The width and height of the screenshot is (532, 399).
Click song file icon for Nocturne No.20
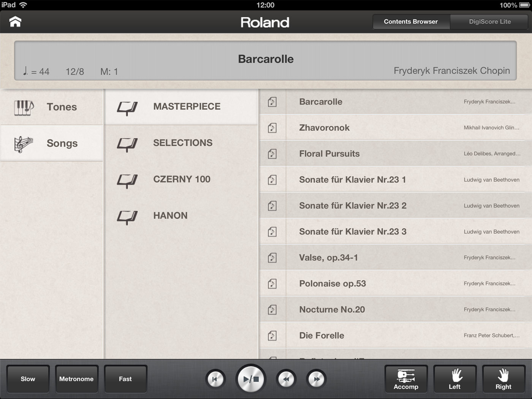[x=272, y=309]
